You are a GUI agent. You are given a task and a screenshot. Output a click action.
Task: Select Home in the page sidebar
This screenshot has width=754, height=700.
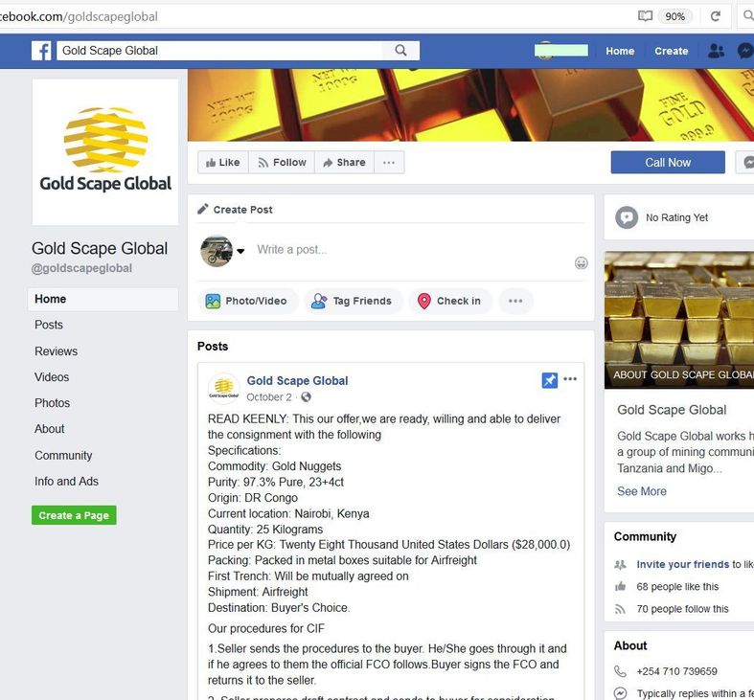(103, 299)
